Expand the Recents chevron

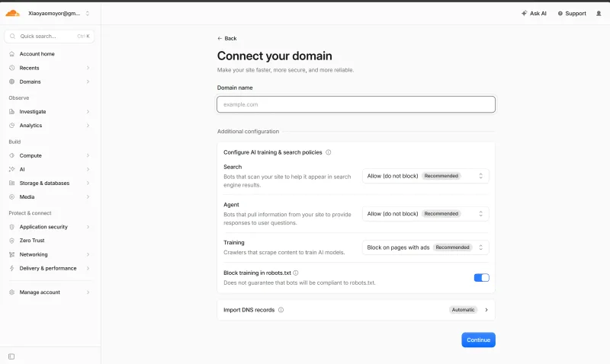(88, 68)
